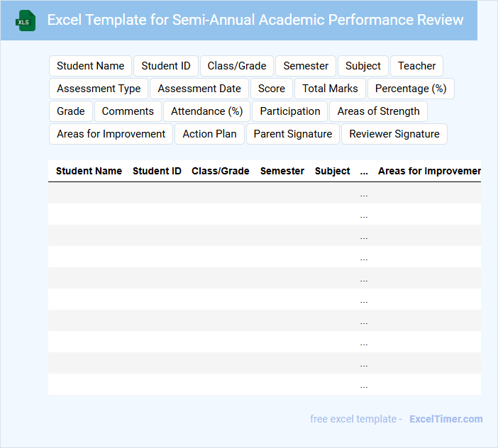Click the page title heading text
The height and width of the screenshot is (448, 498).
[x=255, y=20]
